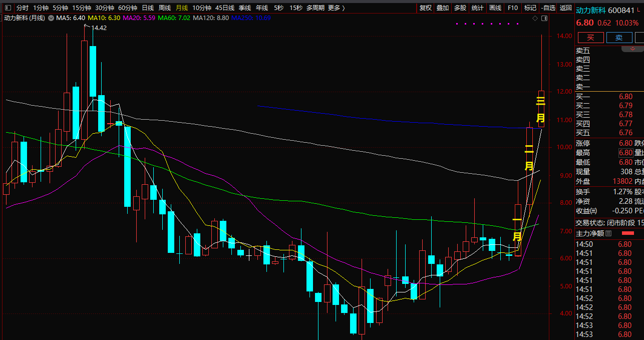The width and height of the screenshot is (644, 340).
Task: Select the 1分钟 period tab
Action: pos(41,8)
